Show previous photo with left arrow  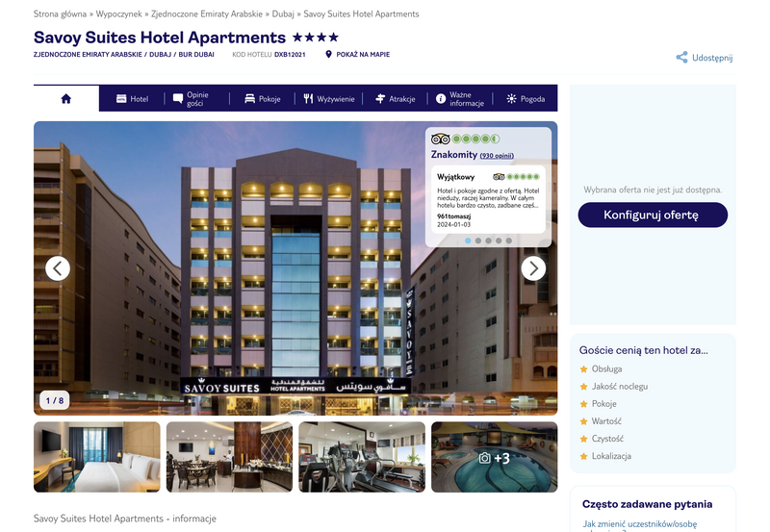[x=58, y=268]
